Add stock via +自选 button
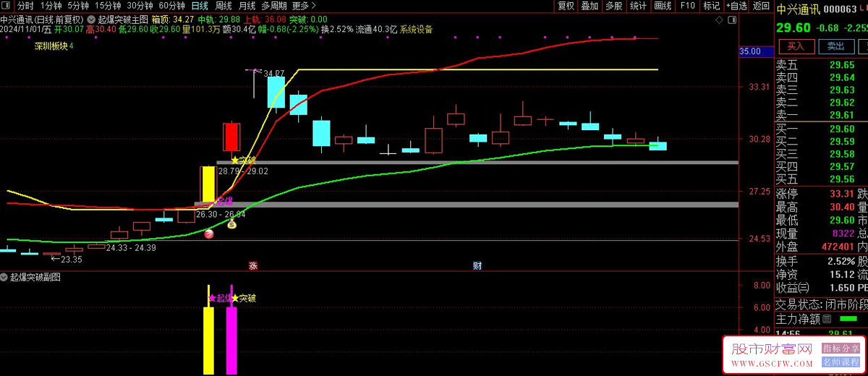 (736, 6)
